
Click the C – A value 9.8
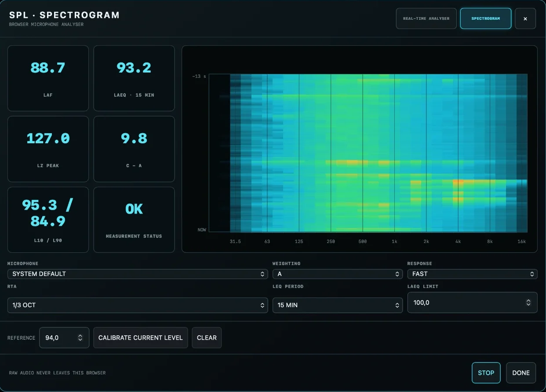(x=134, y=138)
